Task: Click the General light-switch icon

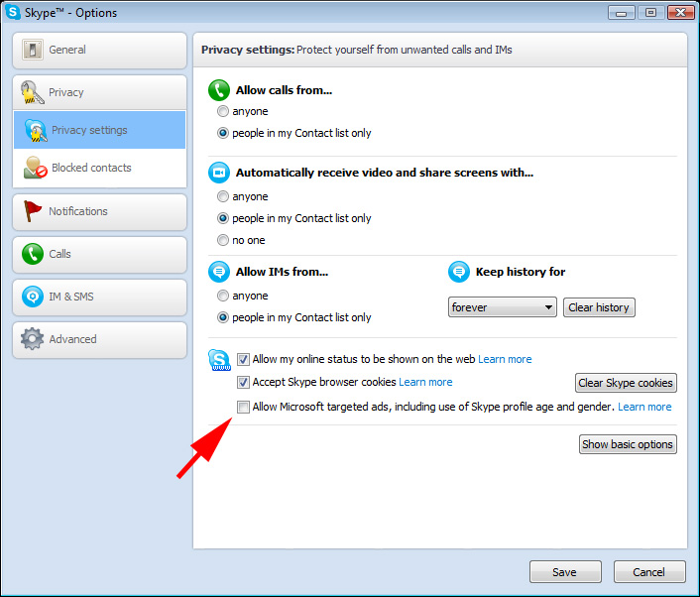Action: [x=33, y=50]
